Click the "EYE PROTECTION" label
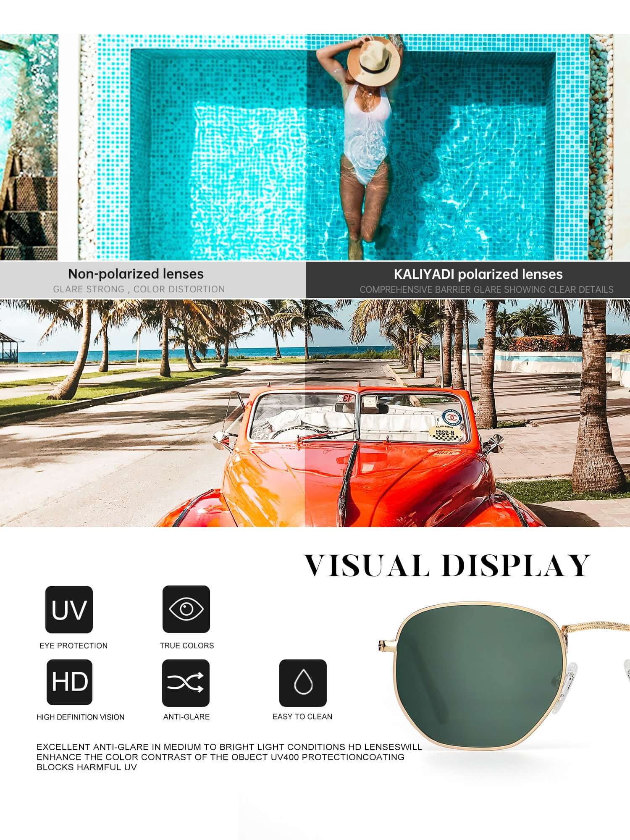Viewport: 630px width, 840px height. coord(73,646)
